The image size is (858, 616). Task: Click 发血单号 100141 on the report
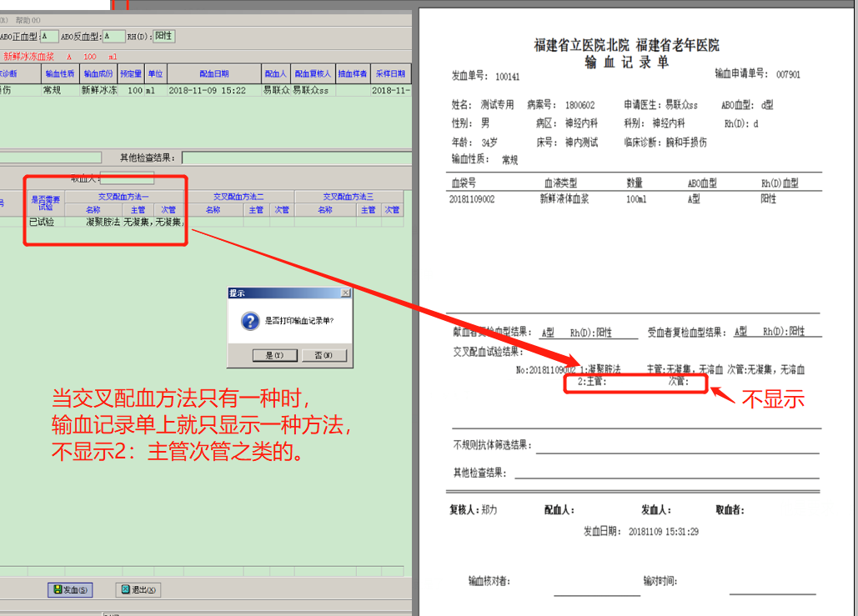(x=485, y=77)
